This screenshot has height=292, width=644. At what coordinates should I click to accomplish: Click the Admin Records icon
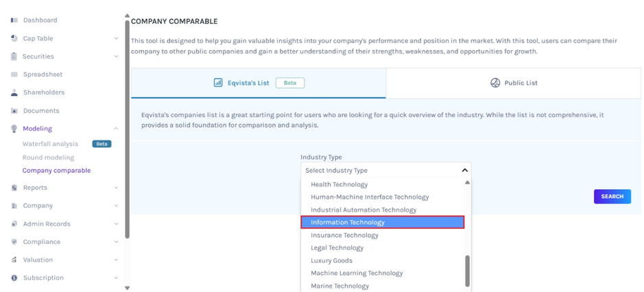pos(14,224)
